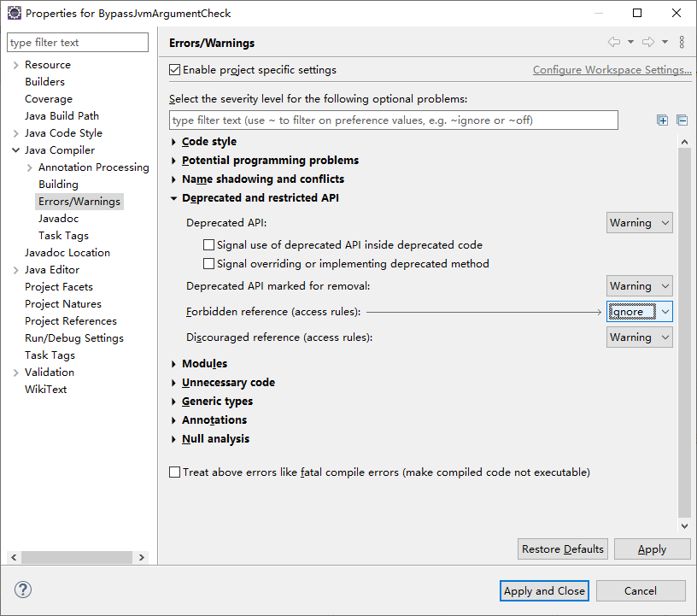
Task: Click the Expand All icon
Action: [x=662, y=120]
